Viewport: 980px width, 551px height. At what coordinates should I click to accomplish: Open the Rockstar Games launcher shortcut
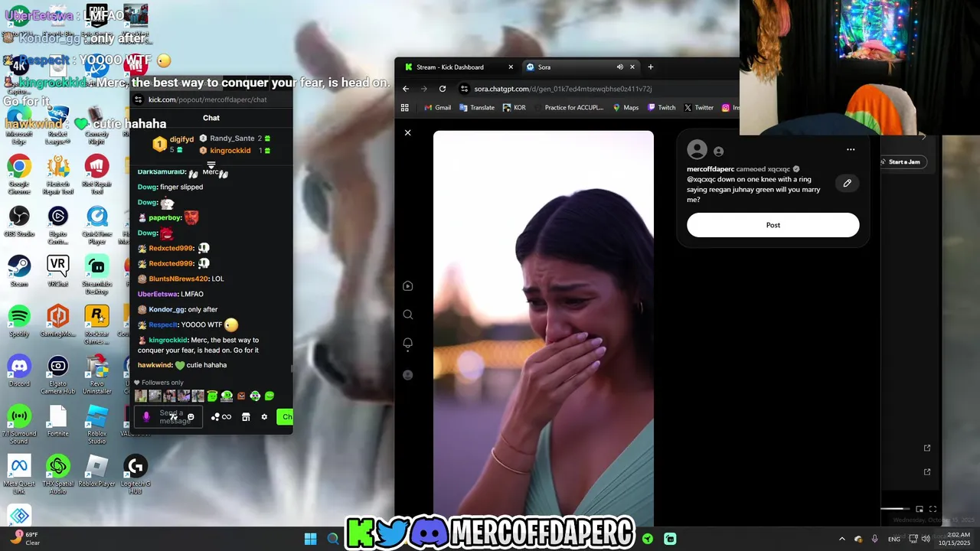point(97,325)
